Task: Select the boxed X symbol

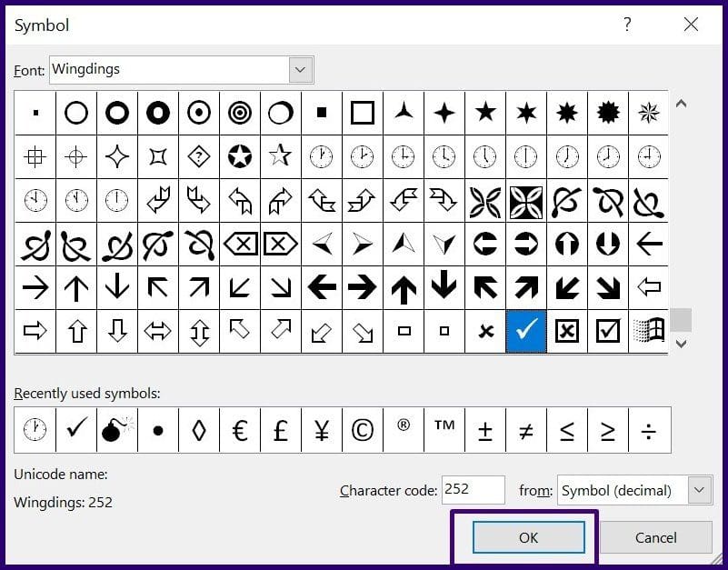Action: click(x=566, y=331)
